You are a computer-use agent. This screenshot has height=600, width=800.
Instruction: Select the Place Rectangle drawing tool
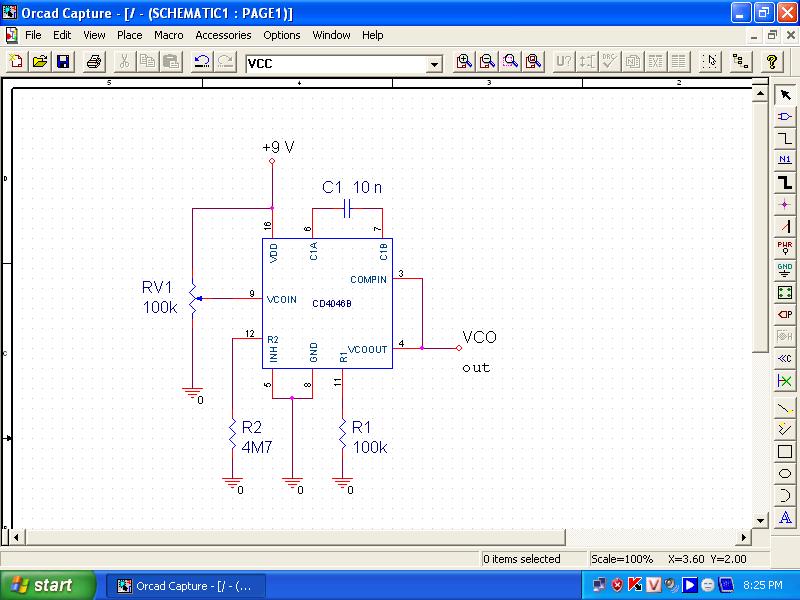click(x=785, y=451)
